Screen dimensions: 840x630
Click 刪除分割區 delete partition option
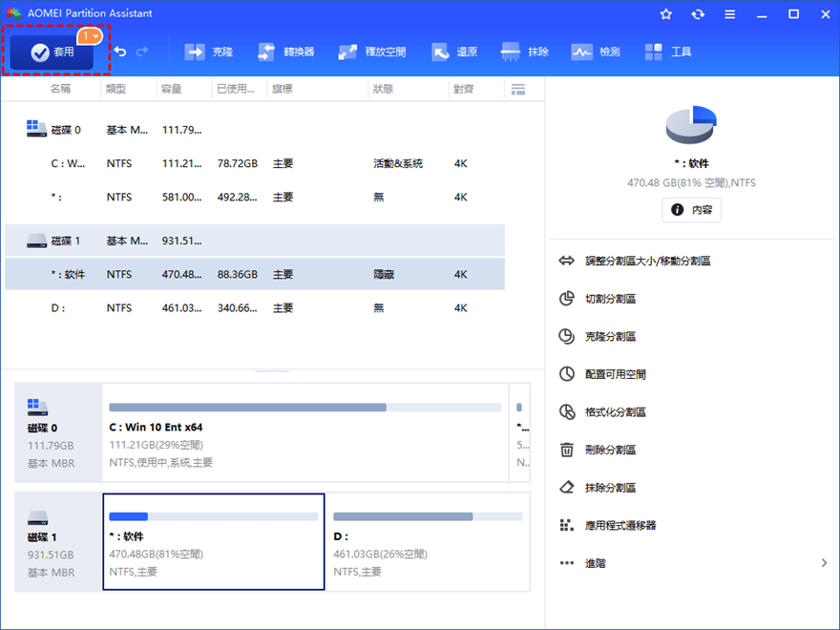(x=610, y=450)
